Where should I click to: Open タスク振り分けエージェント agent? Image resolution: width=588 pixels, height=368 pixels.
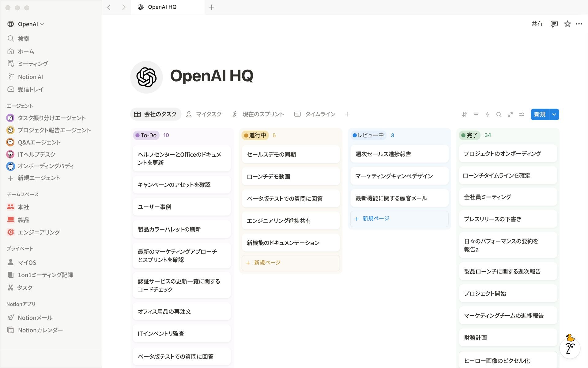coord(51,118)
